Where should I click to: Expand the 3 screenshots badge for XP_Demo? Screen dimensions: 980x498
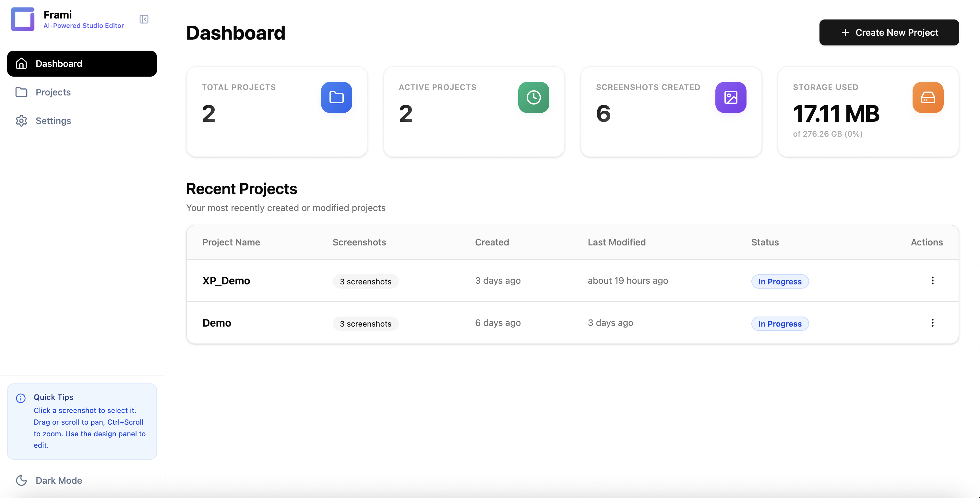(x=365, y=281)
